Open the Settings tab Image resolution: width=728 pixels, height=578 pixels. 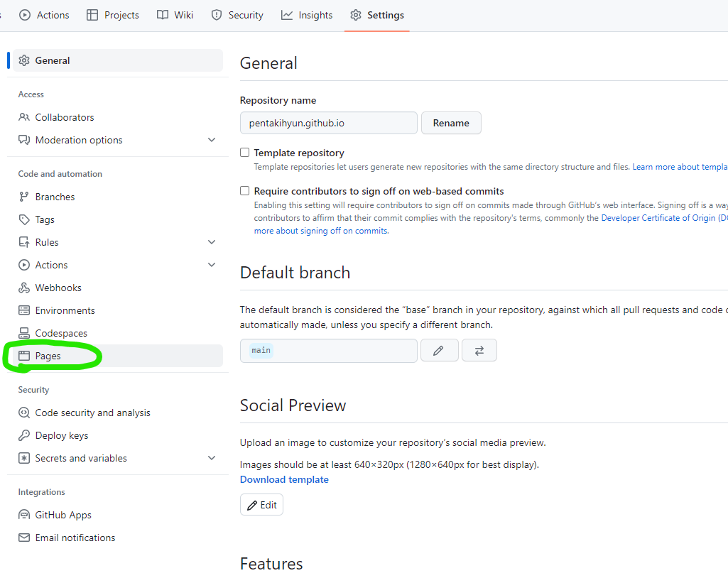pyautogui.click(x=377, y=16)
